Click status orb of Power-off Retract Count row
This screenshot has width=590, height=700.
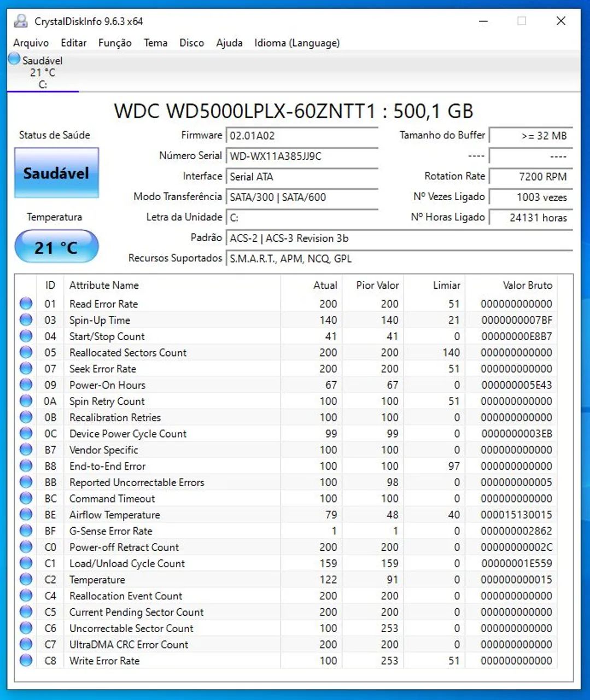26,547
